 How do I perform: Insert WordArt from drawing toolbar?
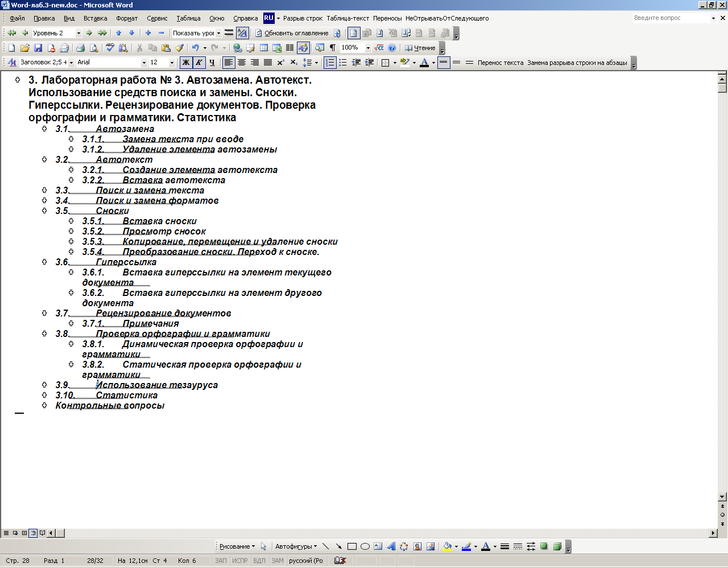[x=391, y=546]
